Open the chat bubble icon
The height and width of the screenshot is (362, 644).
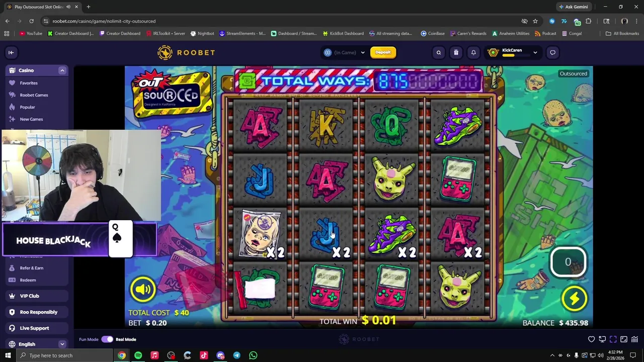coord(552,52)
